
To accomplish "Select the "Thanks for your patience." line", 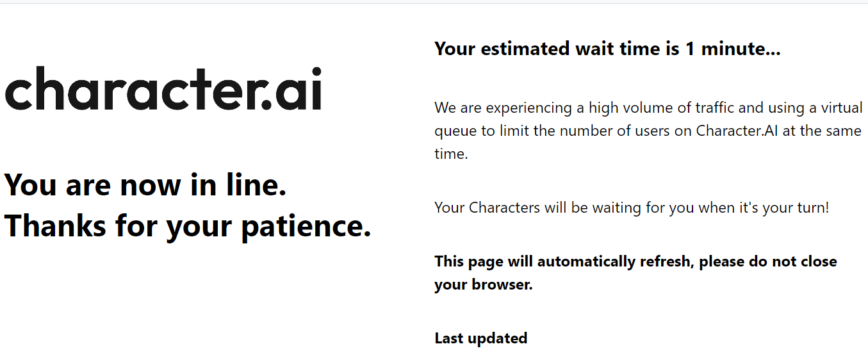I will click(x=188, y=226).
